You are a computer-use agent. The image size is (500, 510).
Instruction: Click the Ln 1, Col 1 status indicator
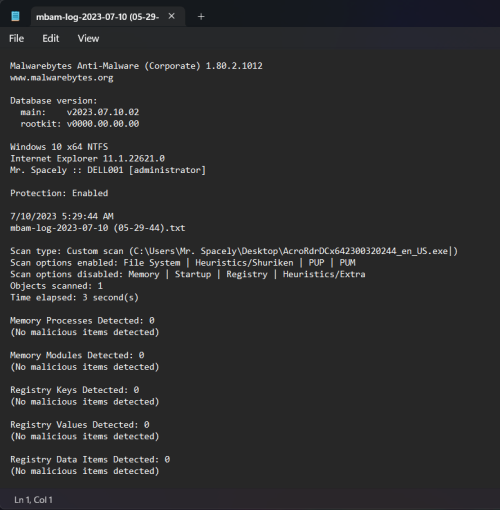(x=33, y=500)
